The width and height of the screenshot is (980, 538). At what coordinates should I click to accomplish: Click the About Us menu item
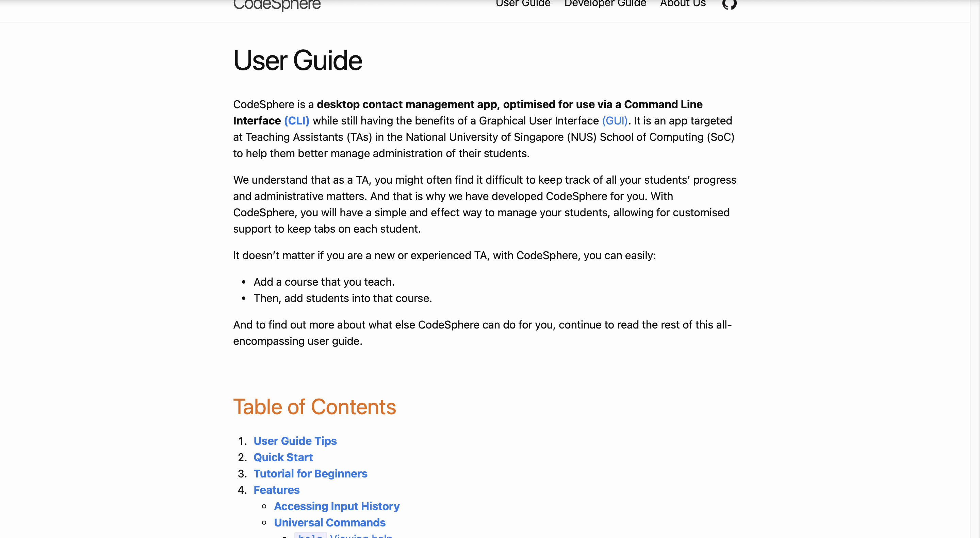click(x=683, y=3)
